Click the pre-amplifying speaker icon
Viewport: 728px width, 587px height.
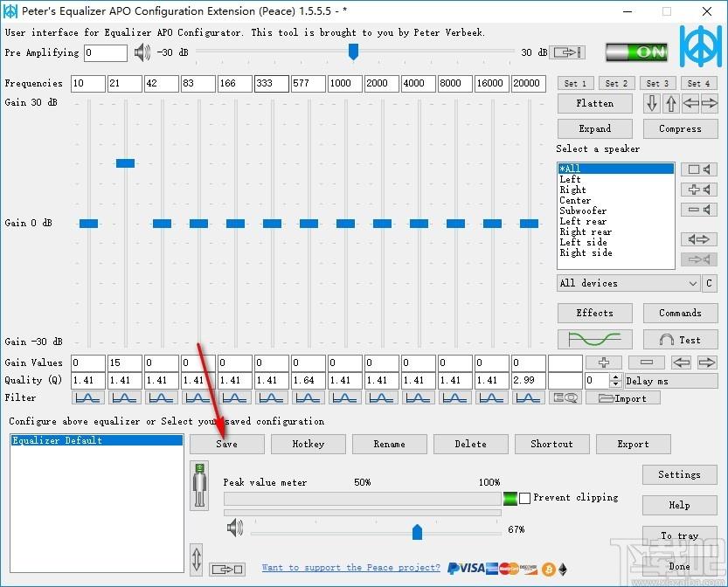tap(142, 52)
